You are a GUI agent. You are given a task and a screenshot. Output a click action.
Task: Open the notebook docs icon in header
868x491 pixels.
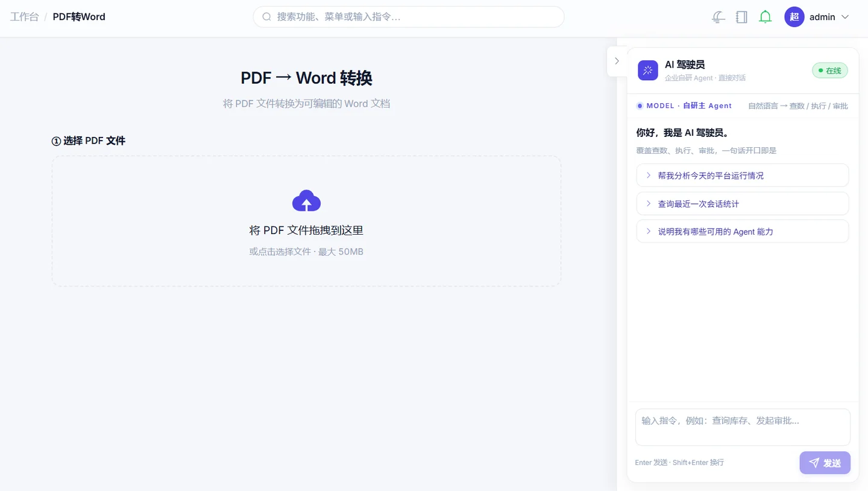(741, 17)
